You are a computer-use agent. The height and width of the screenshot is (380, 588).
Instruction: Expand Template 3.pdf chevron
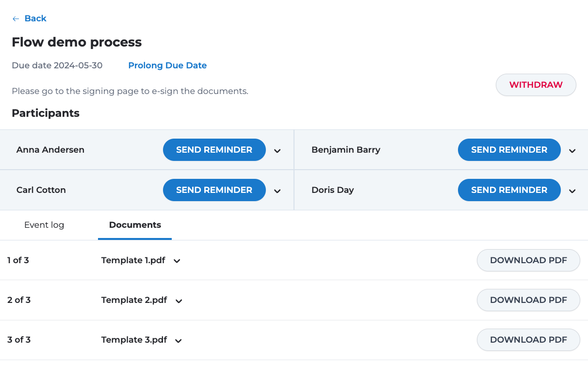click(179, 341)
